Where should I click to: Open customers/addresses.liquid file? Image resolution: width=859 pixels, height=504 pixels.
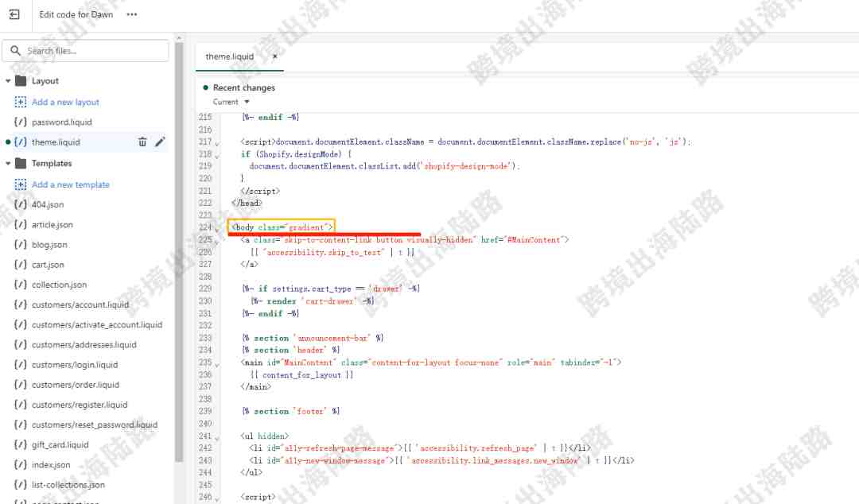tap(84, 344)
